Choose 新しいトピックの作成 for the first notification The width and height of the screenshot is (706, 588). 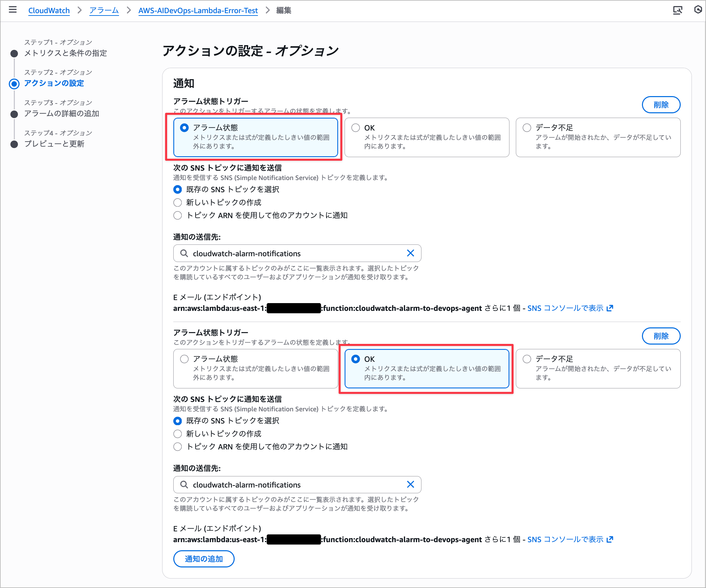tap(178, 202)
